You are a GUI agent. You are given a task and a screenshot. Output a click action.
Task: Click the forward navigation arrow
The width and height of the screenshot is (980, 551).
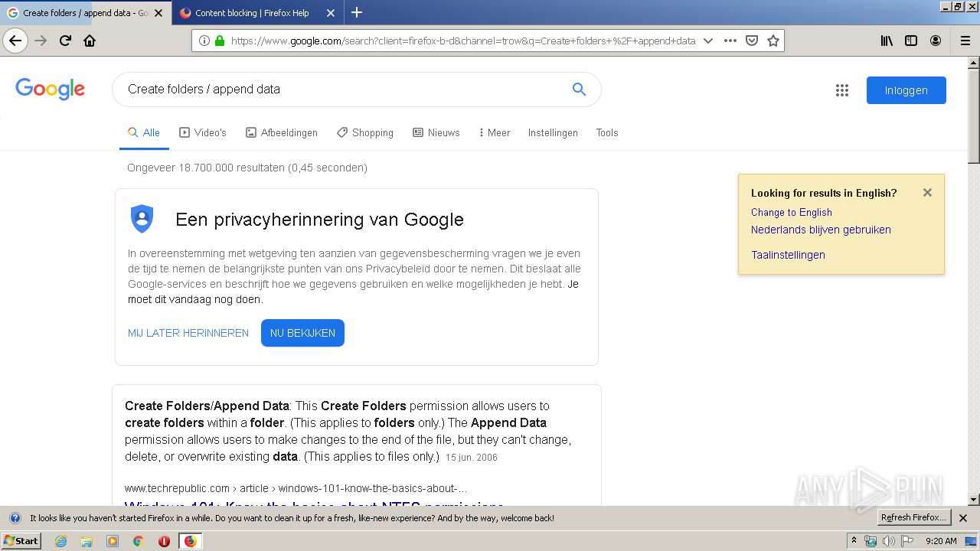pyautogui.click(x=41, y=41)
